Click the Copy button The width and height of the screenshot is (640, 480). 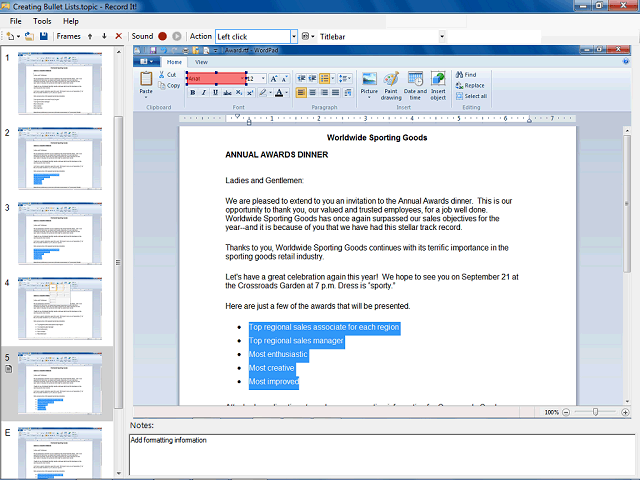pyautogui.click(x=169, y=85)
